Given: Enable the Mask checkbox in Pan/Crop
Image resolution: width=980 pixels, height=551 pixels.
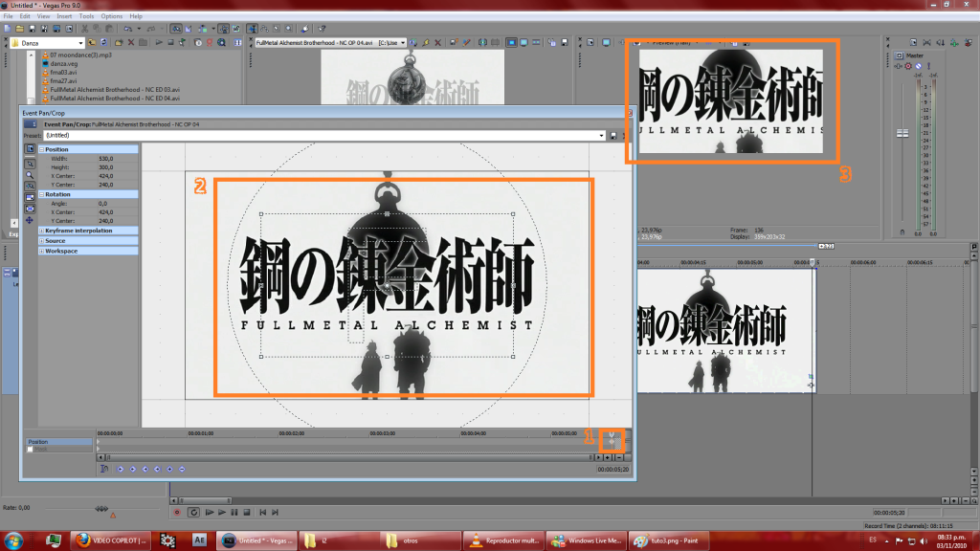Looking at the screenshot, I should click(x=30, y=450).
